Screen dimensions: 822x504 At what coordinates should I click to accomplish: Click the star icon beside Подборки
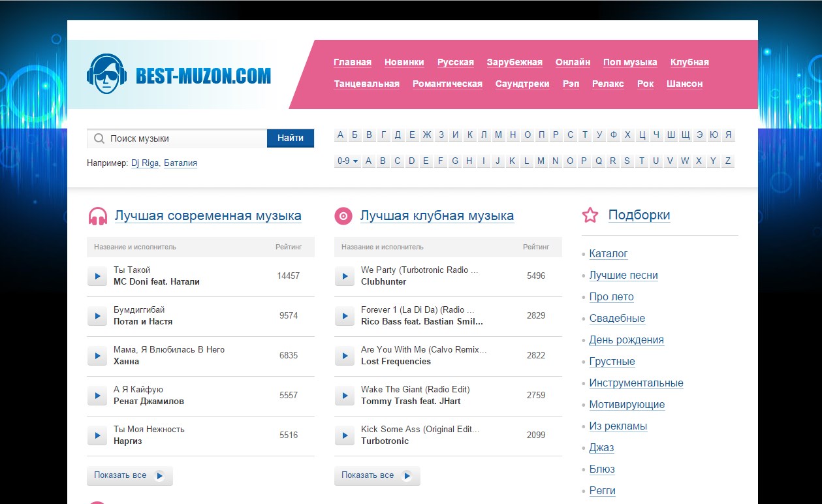(590, 215)
